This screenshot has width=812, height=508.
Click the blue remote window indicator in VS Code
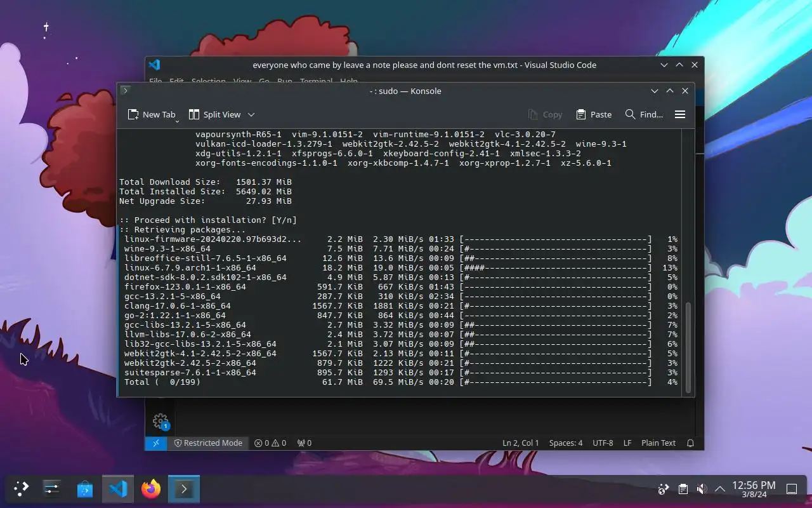pos(155,443)
